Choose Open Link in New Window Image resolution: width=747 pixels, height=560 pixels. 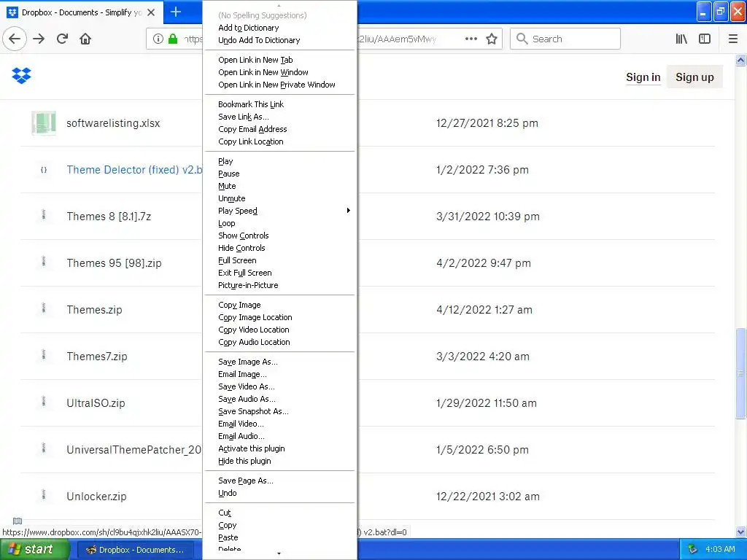(263, 72)
